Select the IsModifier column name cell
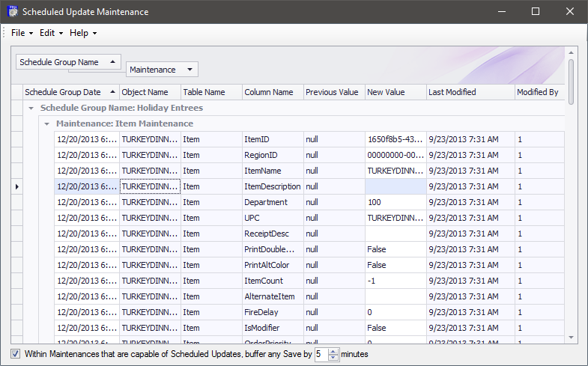Screen dimensions: 588x366 [x=273, y=328]
